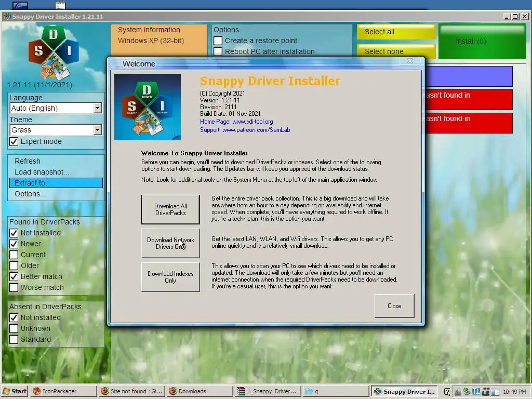Switch to Firefox Downloads window
Viewport: 532px width, 399px height.
tap(200, 391)
